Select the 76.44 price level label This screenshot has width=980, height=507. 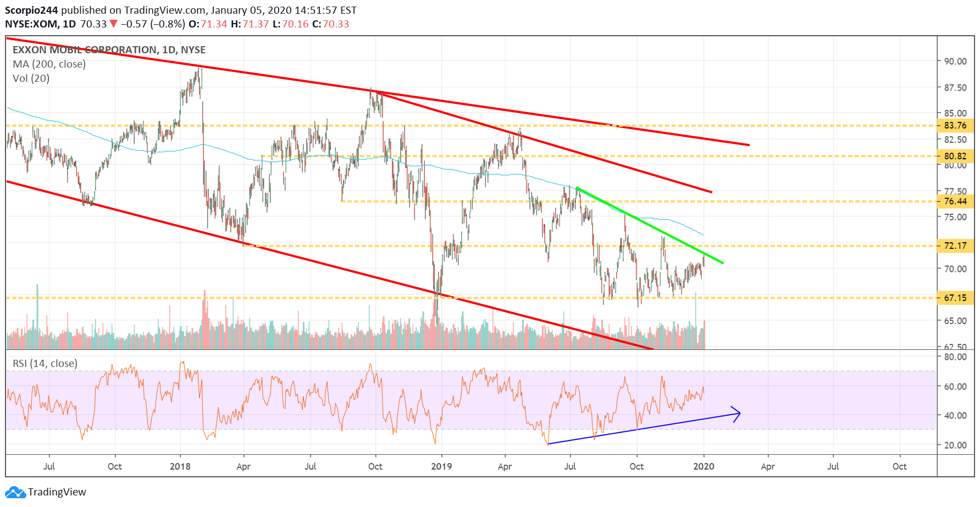coord(955,201)
